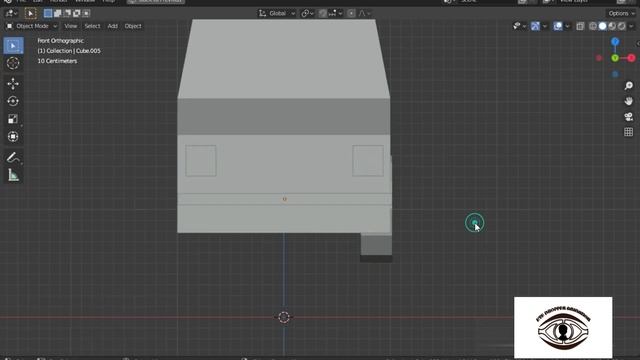Open shading options dropdown arrow
The width and height of the screenshot is (640, 360).
tap(631, 26)
